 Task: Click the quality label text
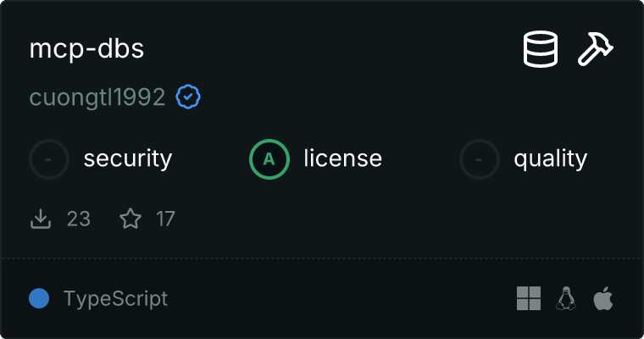pyautogui.click(x=551, y=159)
